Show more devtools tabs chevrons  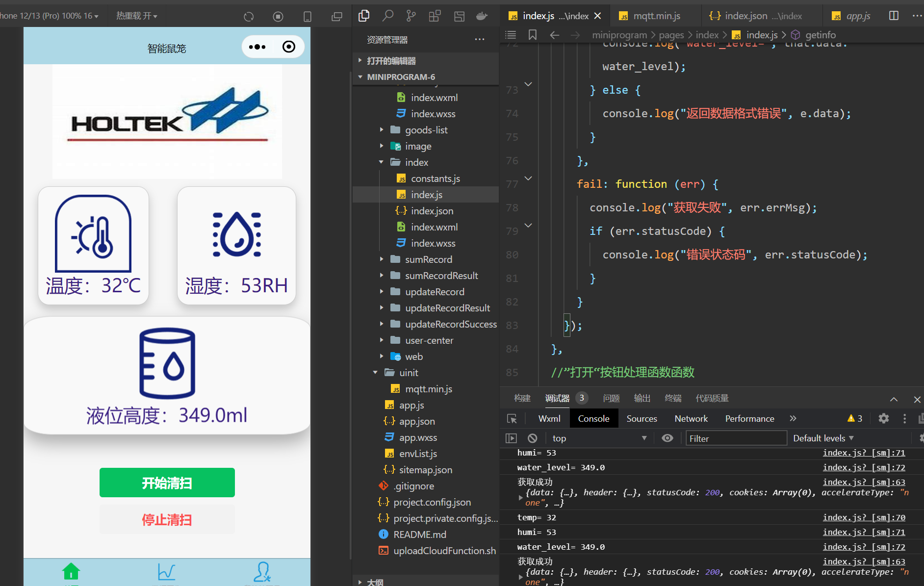[793, 418]
